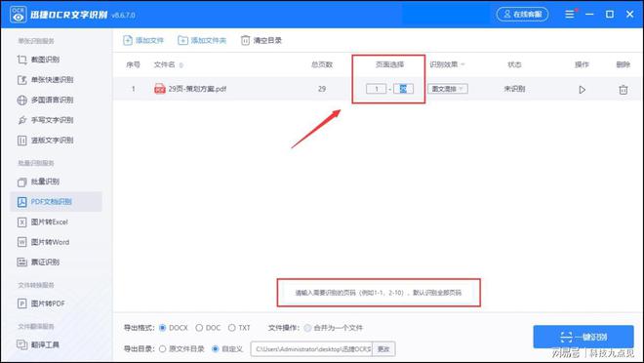Click the 状态 column header
Image resolution: width=644 pixels, height=363 pixels.
point(514,64)
